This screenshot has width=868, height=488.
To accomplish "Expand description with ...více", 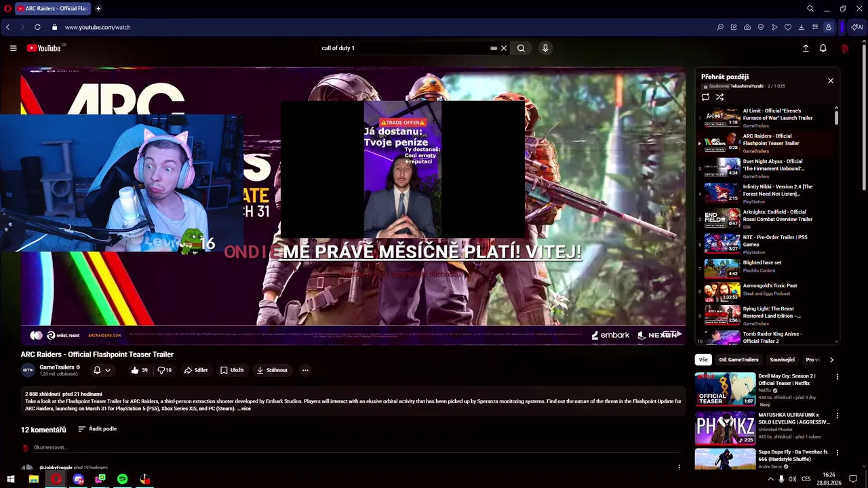I will (x=245, y=409).
